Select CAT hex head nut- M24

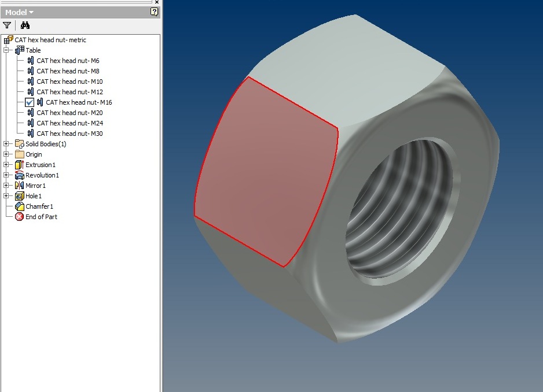tap(69, 123)
